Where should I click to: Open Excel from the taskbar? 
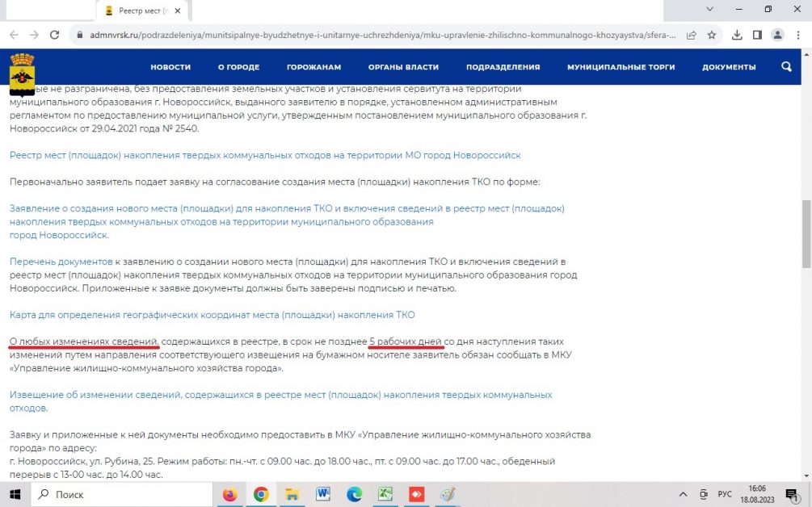pyautogui.click(x=386, y=494)
